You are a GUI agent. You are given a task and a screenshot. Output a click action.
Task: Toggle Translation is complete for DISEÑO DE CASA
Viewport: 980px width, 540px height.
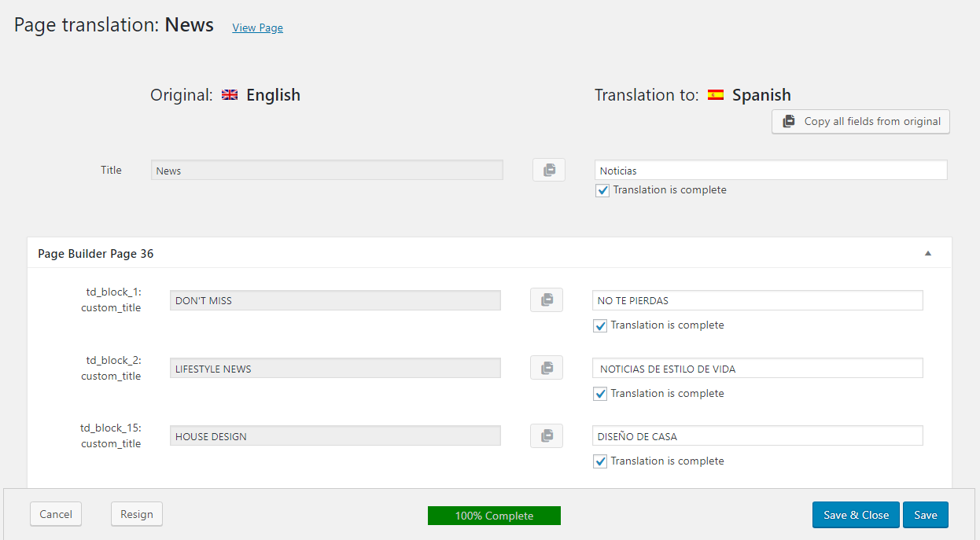(x=600, y=461)
